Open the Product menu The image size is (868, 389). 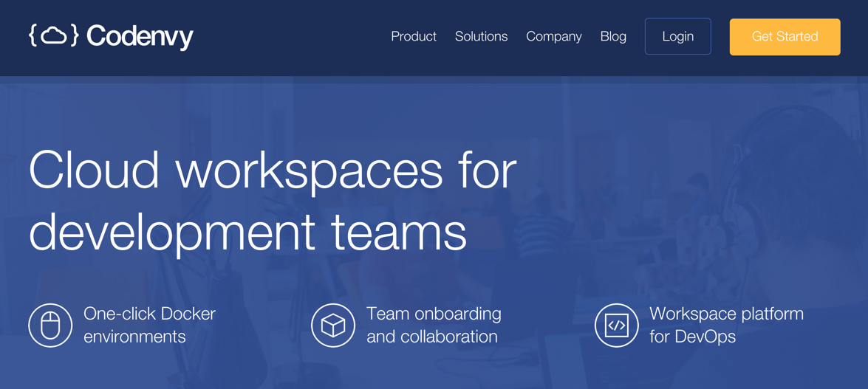[414, 36]
